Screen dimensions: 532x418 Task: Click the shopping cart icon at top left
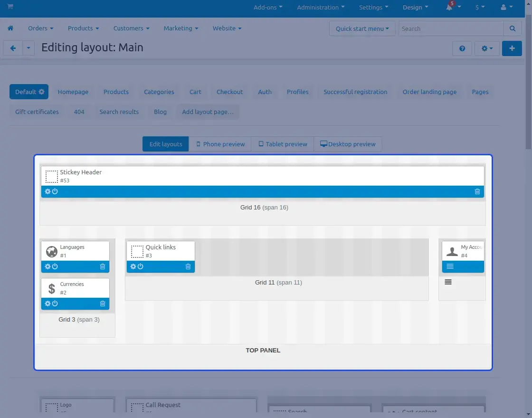pyautogui.click(x=10, y=7)
